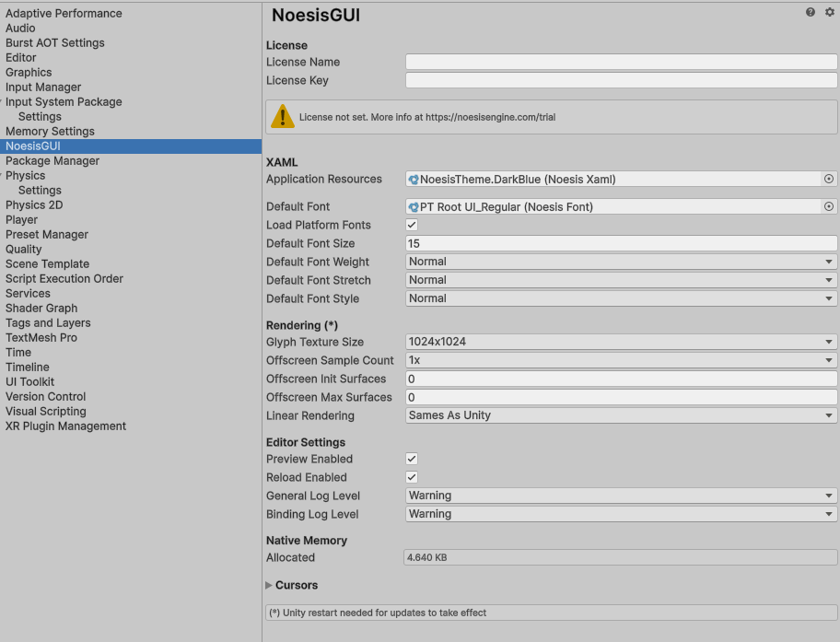Click the Allocated memory value field
840x642 pixels.
pyautogui.click(x=620, y=557)
